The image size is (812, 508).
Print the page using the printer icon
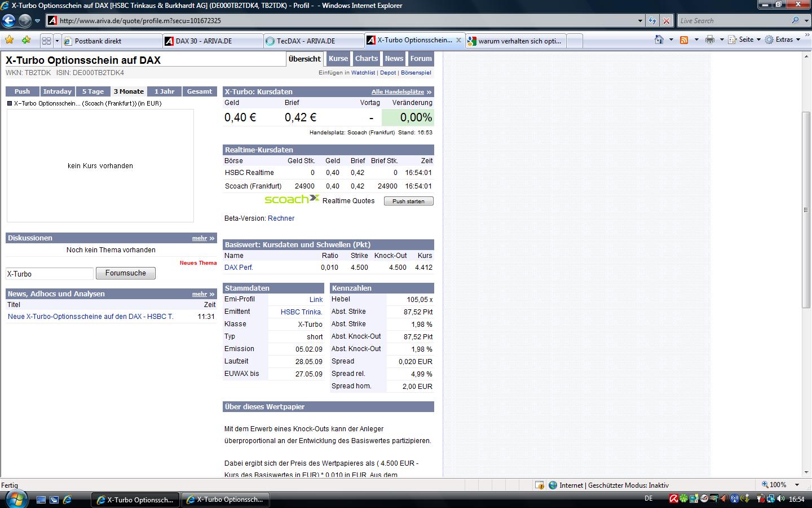pyautogui.click(x=709, y=40)
